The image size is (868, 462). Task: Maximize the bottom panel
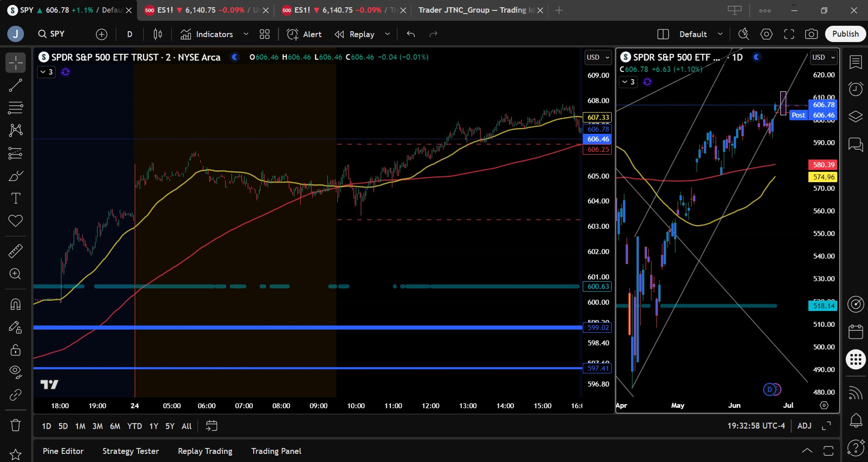click(828, 451)
